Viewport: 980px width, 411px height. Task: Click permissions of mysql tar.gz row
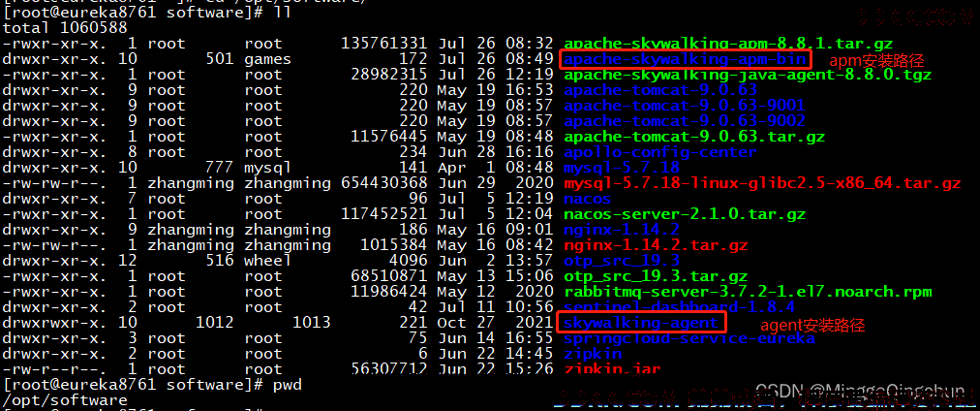(55, 184)
